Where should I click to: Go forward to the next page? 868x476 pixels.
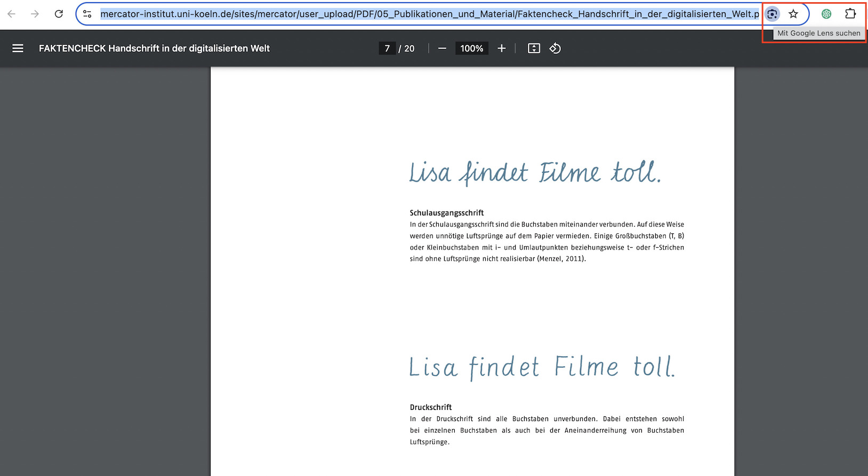point(35,14)
